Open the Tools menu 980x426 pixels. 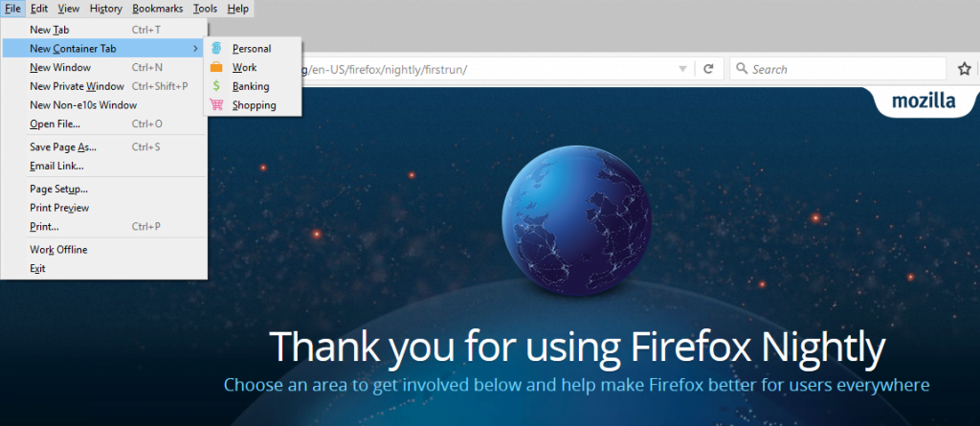pyautogui.click(x=205, y=8)
